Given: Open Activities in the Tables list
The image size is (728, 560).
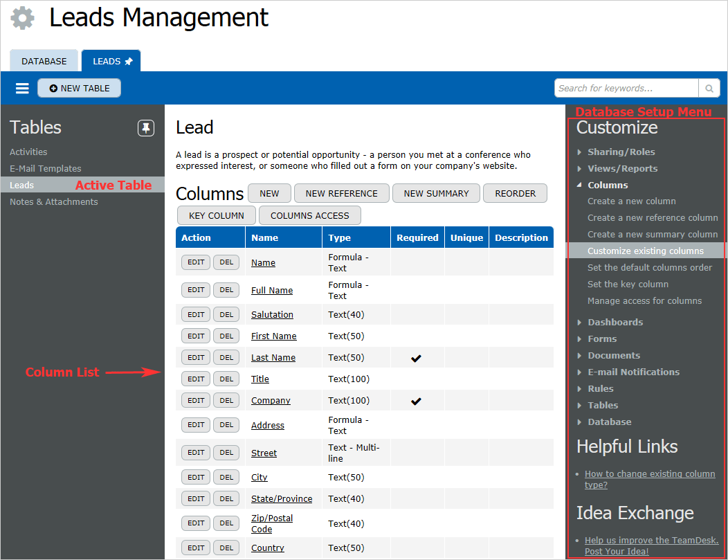Looking at the screenshot, I should point(28,152).
